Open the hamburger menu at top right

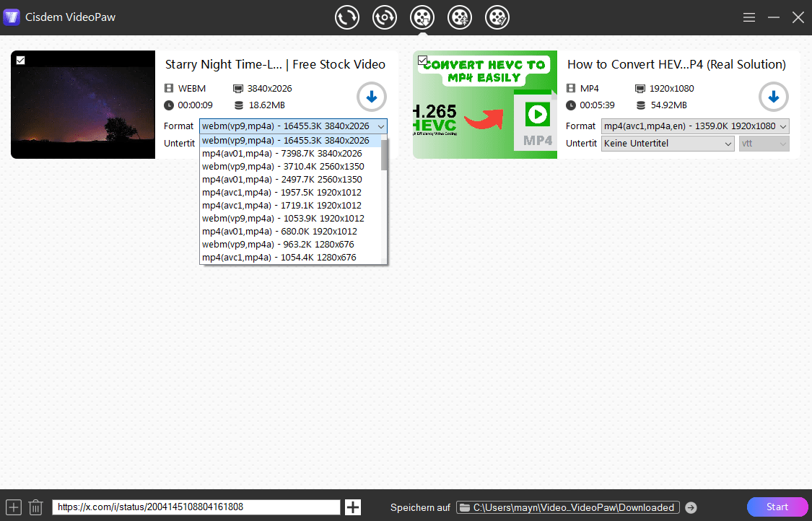[x=748, y=17]
